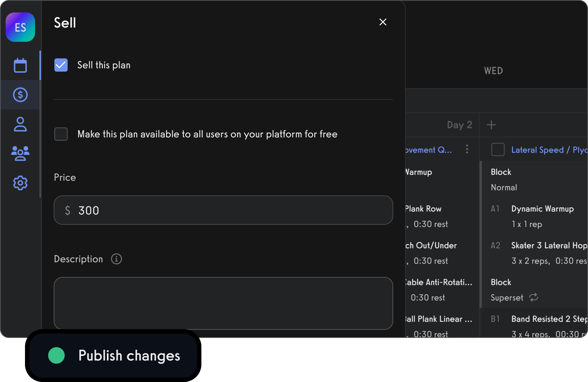Check the Lateral Speed workout checkbox

498,149
